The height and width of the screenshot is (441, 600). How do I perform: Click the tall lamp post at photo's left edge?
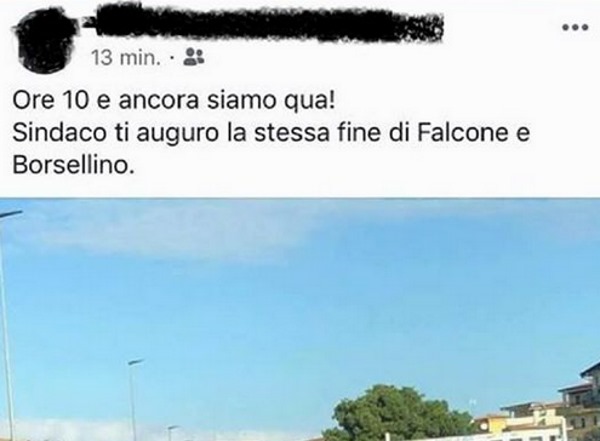[x=7, y=325]
